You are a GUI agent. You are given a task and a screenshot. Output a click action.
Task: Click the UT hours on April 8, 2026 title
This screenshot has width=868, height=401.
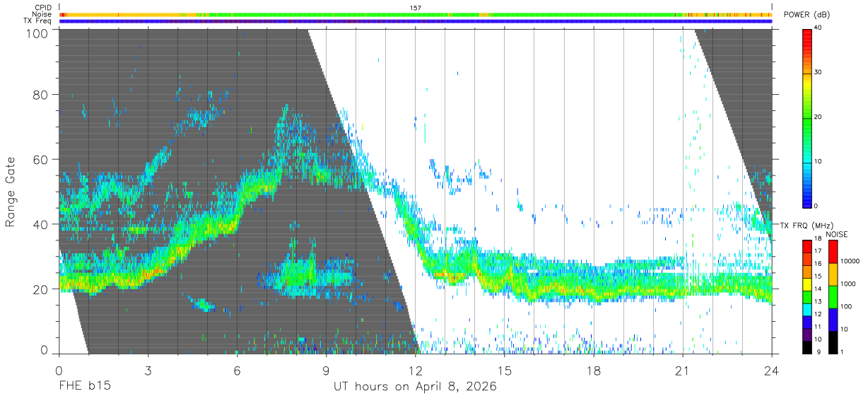[x=415, y=387]
